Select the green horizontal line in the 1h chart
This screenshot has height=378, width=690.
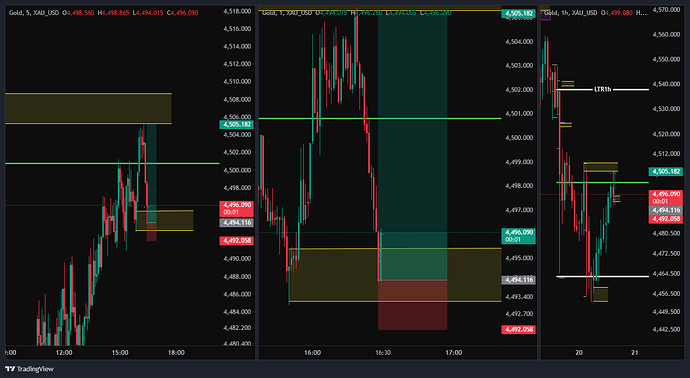(602, 182)
